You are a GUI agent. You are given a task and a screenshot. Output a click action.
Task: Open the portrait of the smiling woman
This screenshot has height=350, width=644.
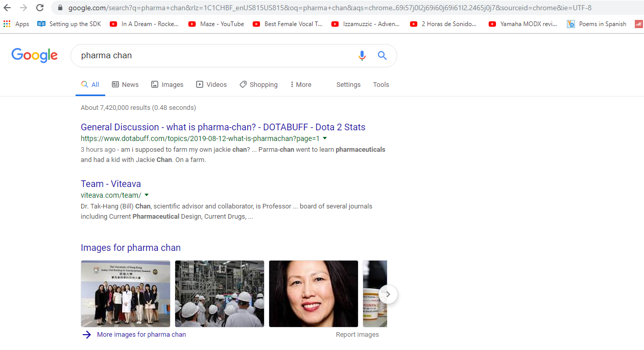click(314, 294)
